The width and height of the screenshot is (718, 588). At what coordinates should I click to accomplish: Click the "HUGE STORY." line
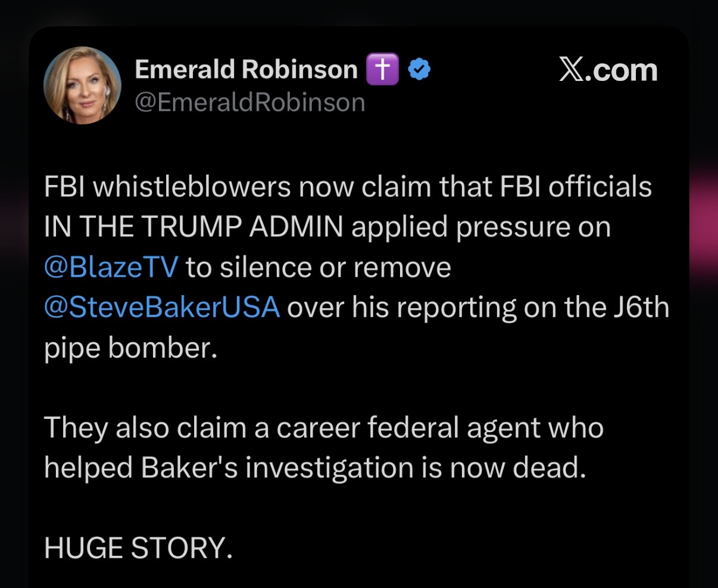138,548
